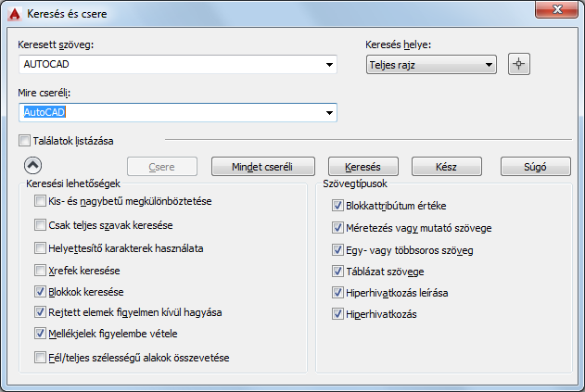
Task: Open help with the Súgó button
Action: click(x=535, y=167)
